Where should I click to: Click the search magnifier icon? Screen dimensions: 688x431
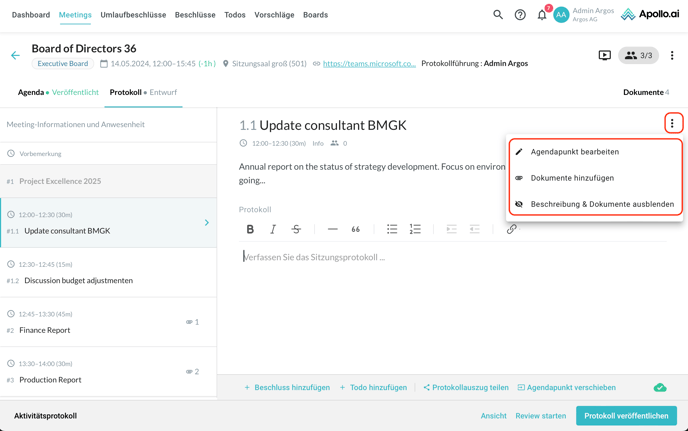tap(498, 15)
